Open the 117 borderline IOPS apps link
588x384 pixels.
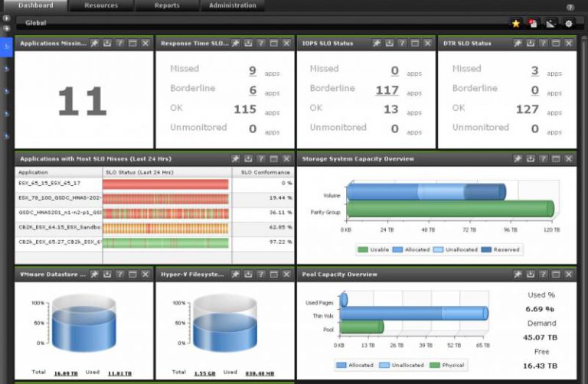387,90
